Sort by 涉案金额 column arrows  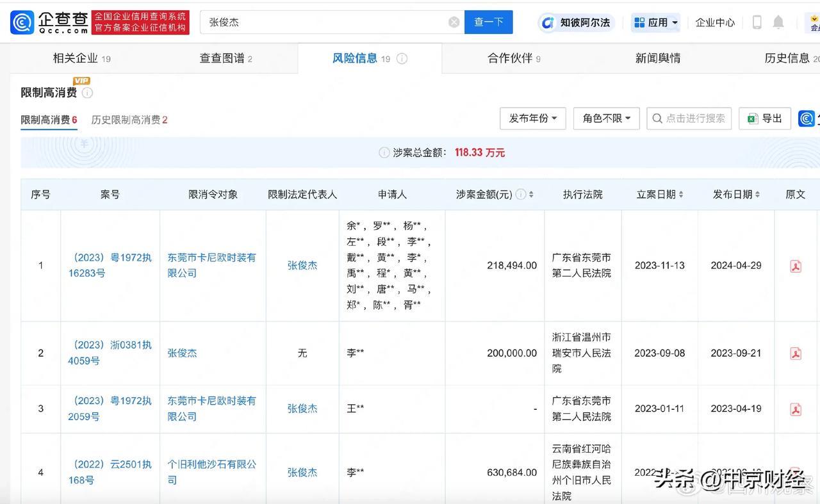(x=531, y=194)
